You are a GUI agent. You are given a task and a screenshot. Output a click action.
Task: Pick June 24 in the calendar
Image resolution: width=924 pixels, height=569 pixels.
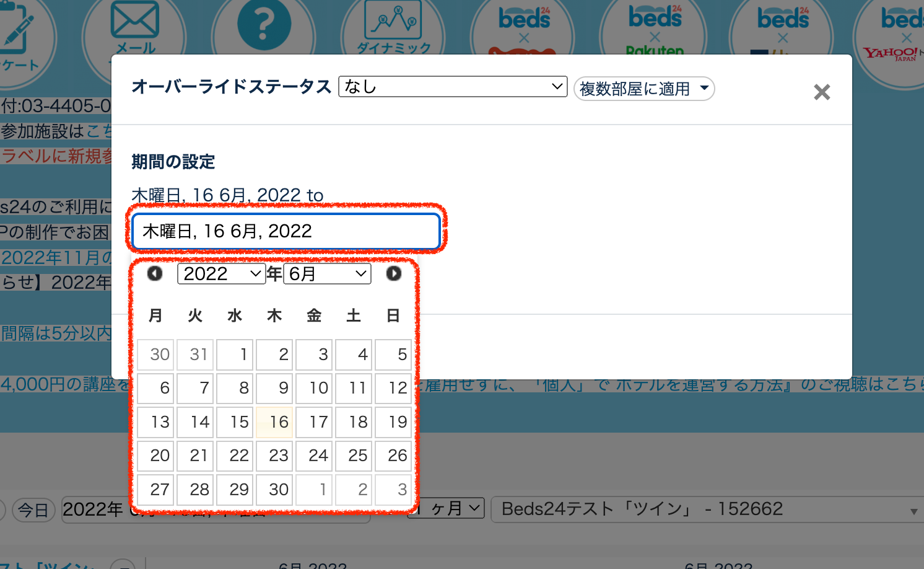[x=314, y=456]
